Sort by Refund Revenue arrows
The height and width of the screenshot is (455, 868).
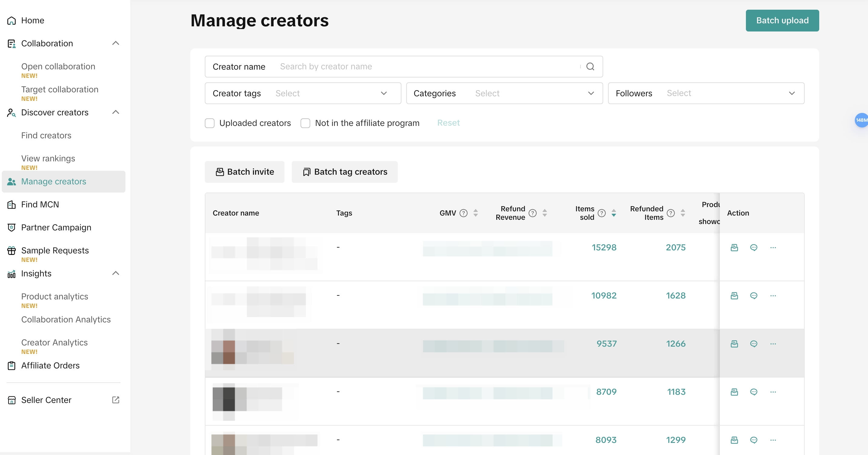(544, 213)
